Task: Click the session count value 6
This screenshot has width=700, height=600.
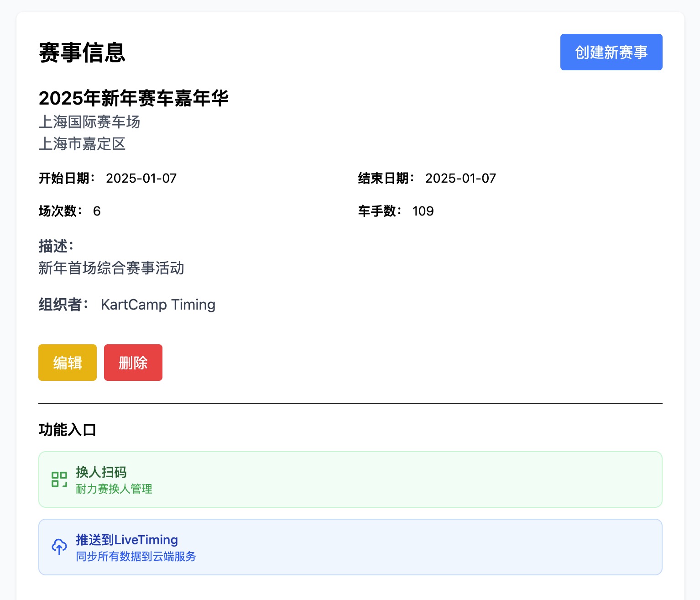Action: click(97, 211)
